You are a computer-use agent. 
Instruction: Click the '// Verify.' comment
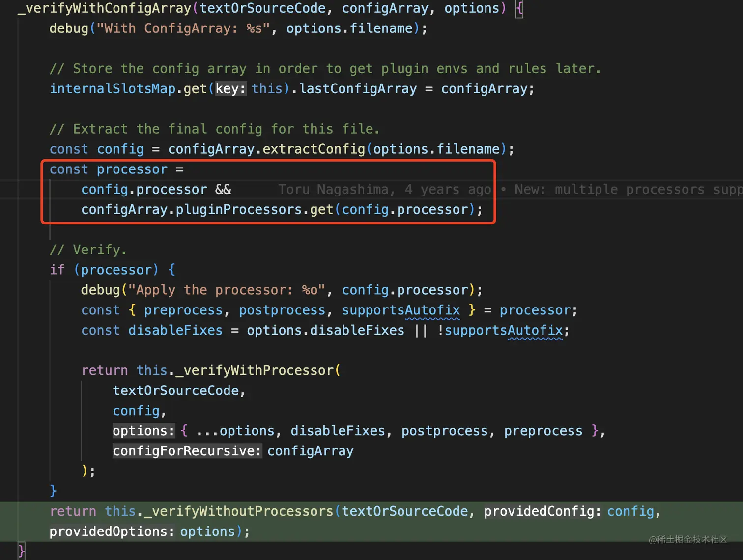88,250
